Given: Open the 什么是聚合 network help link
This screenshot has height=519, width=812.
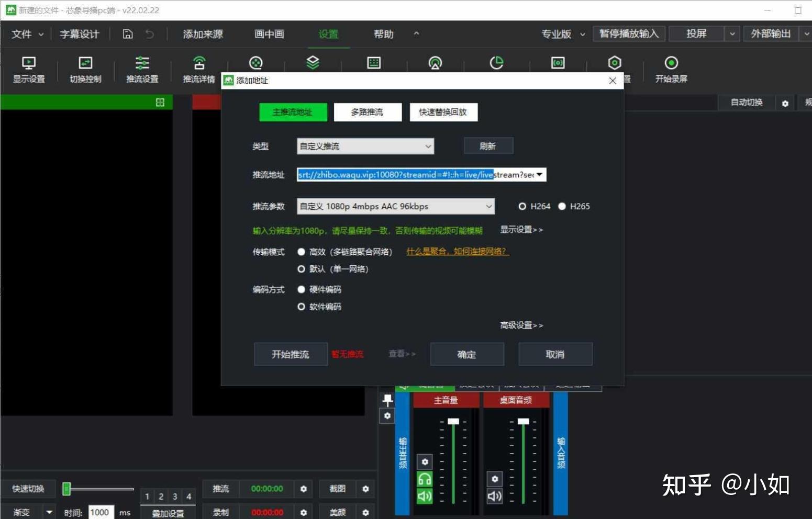Looking at the screenshot, I should point(457,251).
